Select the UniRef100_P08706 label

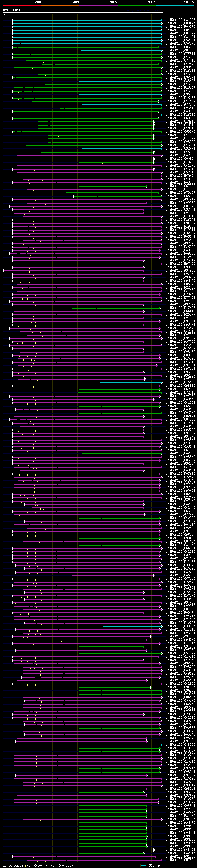tap(180, 182)
